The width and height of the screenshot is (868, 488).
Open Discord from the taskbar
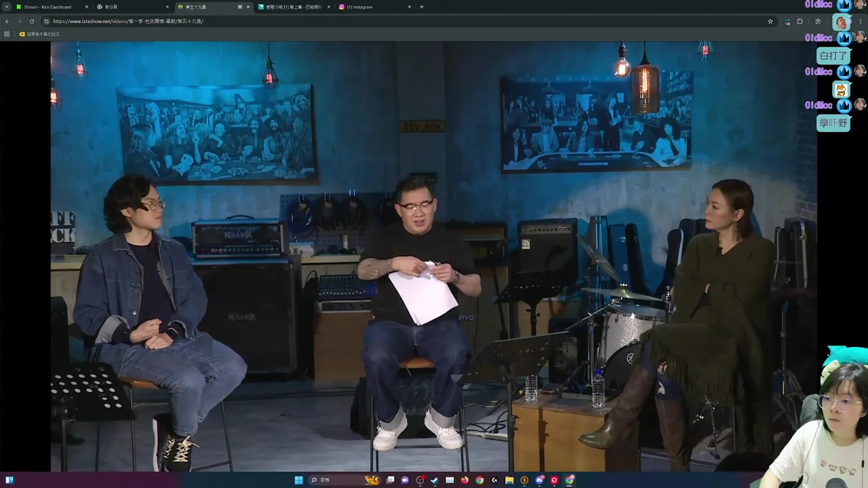tap(539, 480)
